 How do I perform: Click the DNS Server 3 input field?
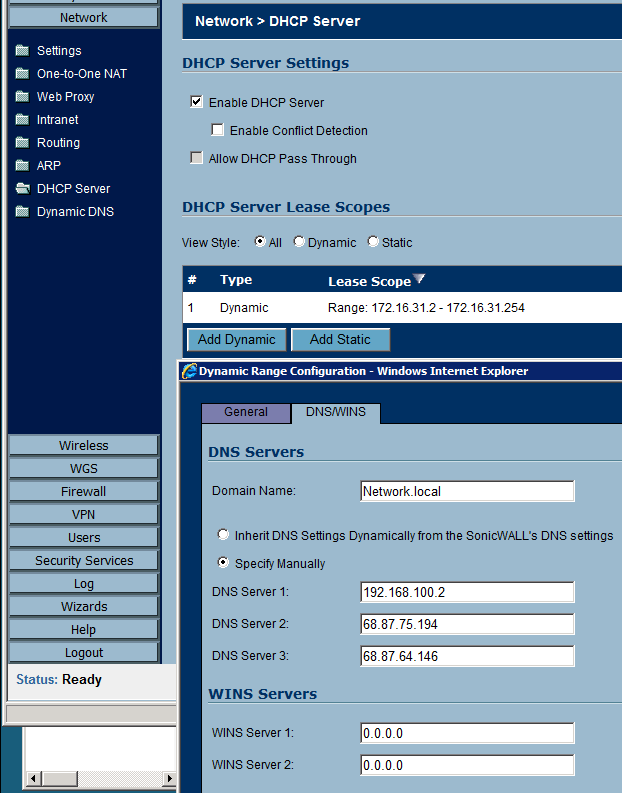467,656
